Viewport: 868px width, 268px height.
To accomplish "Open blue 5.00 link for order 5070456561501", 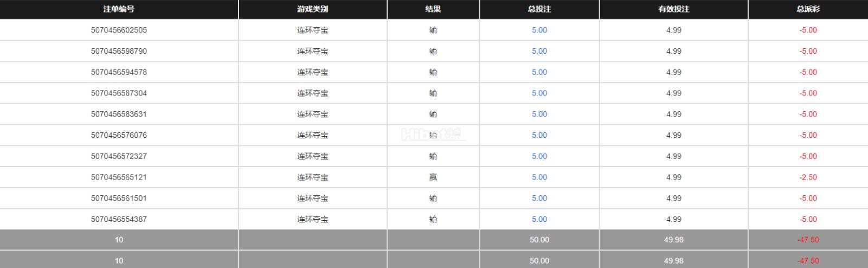I will pos(539,199).
